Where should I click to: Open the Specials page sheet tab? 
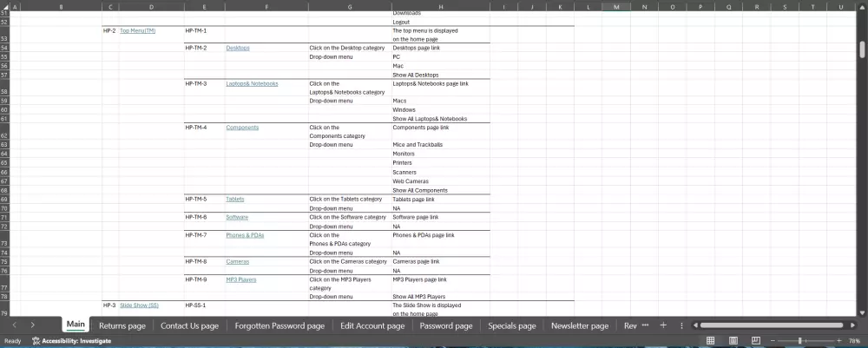[512, 325]
